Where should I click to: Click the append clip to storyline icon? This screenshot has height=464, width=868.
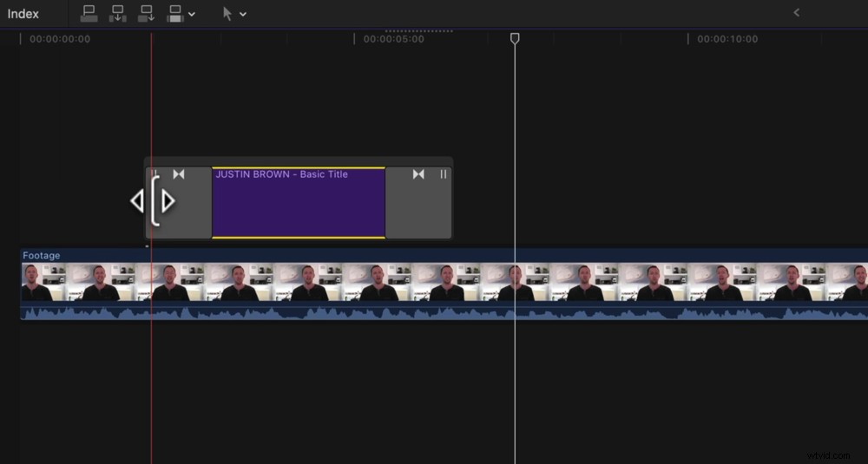(x=146, y=14)
